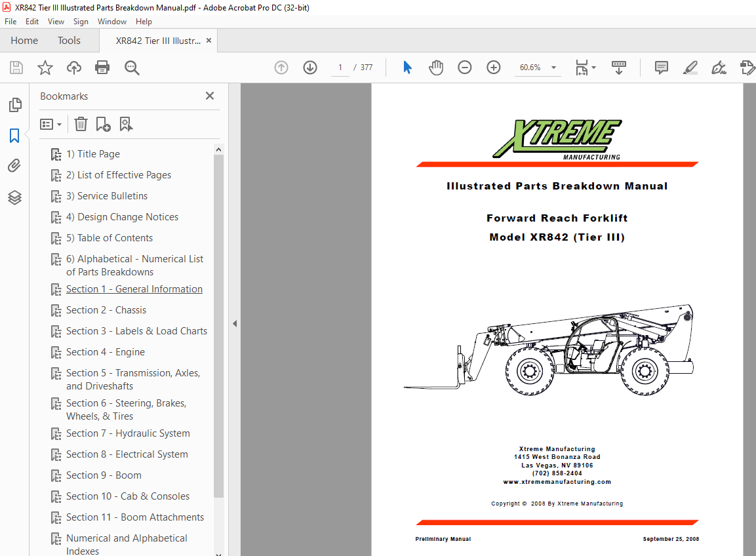
Task: Click the Save file icon
Action: (x=16, y=68)
